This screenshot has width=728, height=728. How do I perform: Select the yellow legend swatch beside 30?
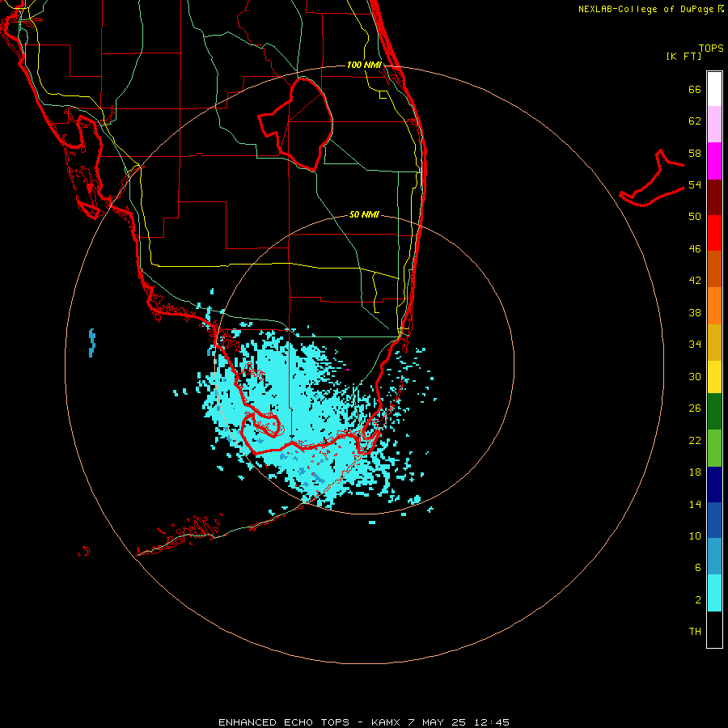click(x=714, y=377)
